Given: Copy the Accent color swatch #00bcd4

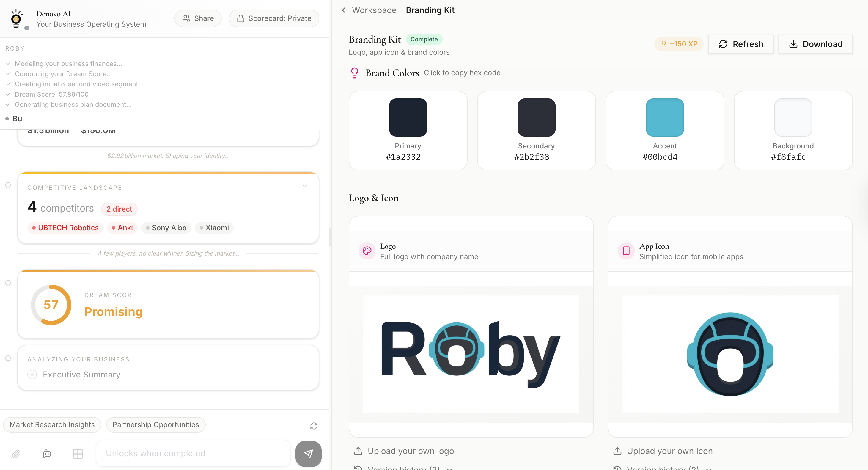Looking at the screenshot, I should (x=664, y=118).
